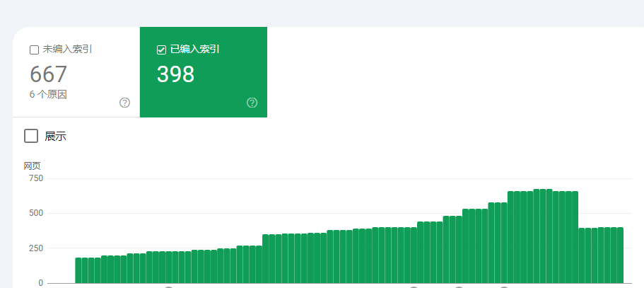Click the first leftmost bar in chart

coord(78,270)
